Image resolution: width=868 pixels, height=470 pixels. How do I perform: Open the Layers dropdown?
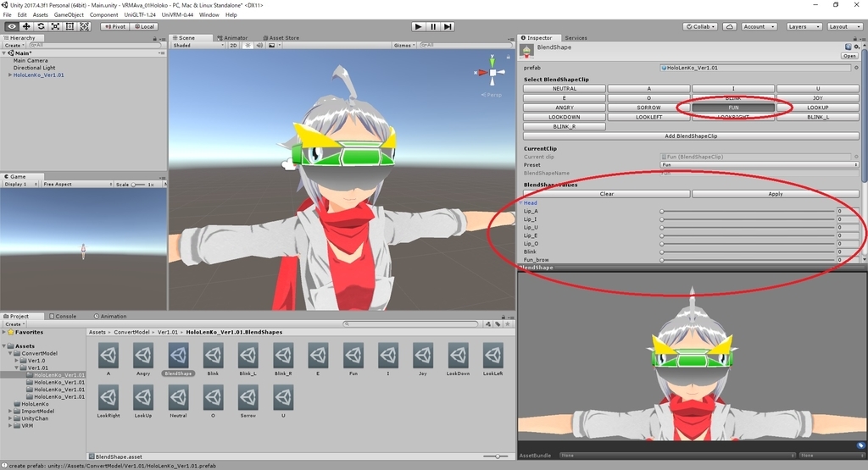[804, 26]
